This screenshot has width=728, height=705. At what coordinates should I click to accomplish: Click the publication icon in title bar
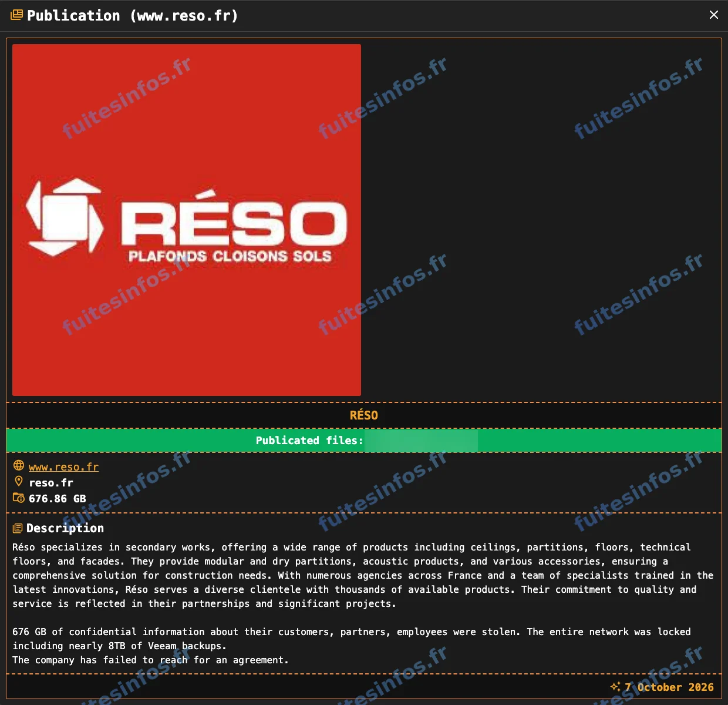tap(17, 15)
